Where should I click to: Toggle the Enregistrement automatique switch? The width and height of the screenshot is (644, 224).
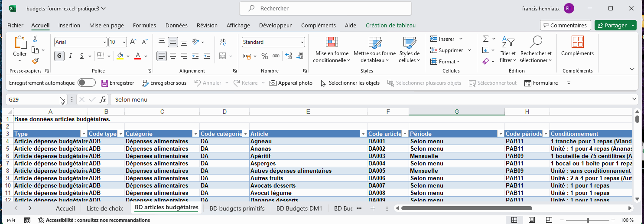(86, 83)
